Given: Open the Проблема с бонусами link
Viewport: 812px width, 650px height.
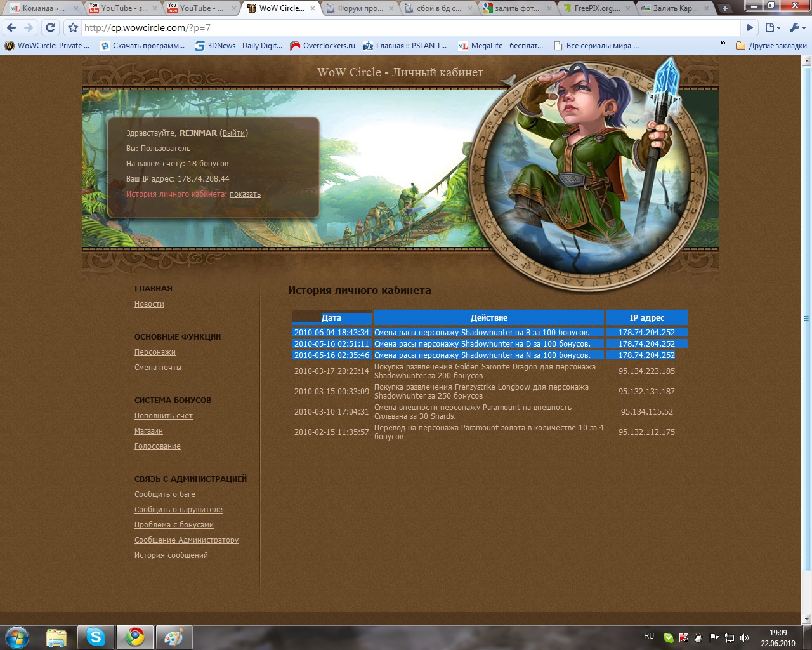Looking at the screenshot, I should [174, 525].
